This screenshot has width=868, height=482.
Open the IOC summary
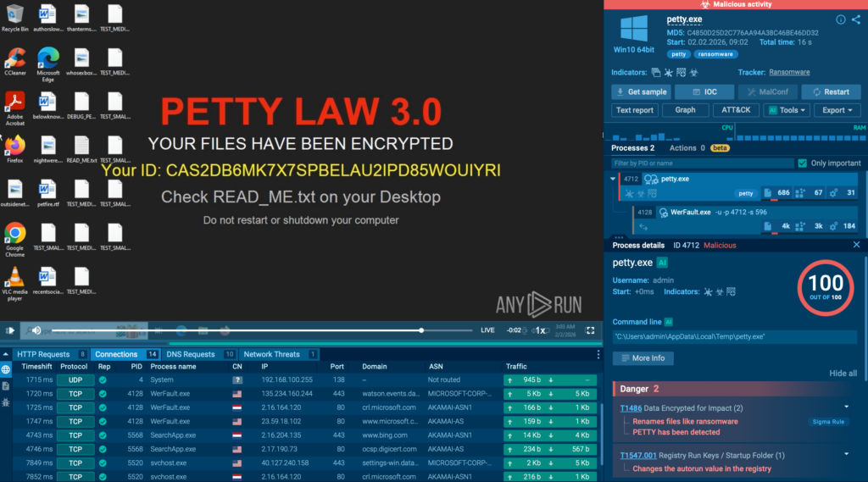pyautogui.click(x=704, y=91)
